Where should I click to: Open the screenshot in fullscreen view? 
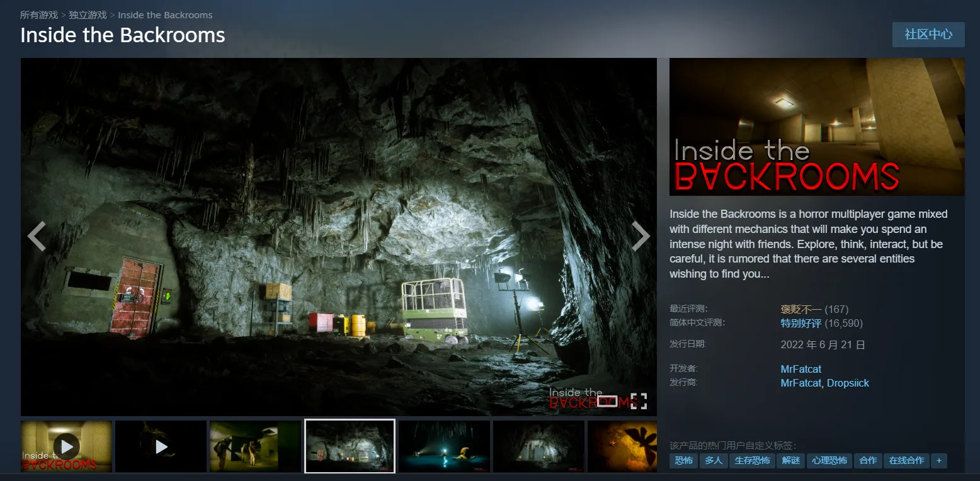pos(639,401)
